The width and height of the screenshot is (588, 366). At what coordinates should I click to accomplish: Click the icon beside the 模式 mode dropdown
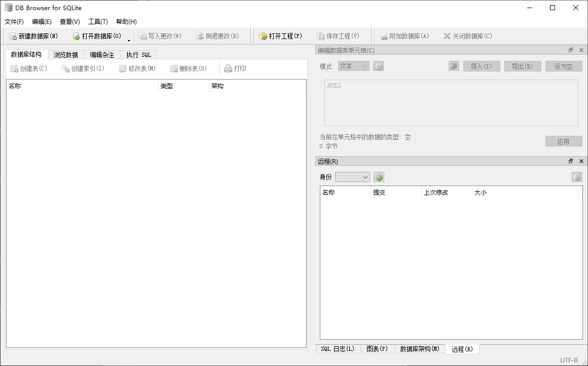coord(378,66)
